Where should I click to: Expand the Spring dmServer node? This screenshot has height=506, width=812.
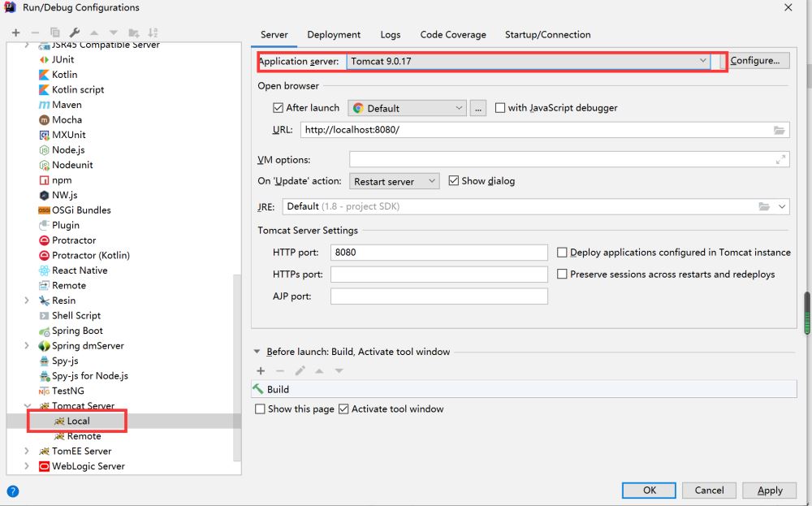[x=27, y=345]
